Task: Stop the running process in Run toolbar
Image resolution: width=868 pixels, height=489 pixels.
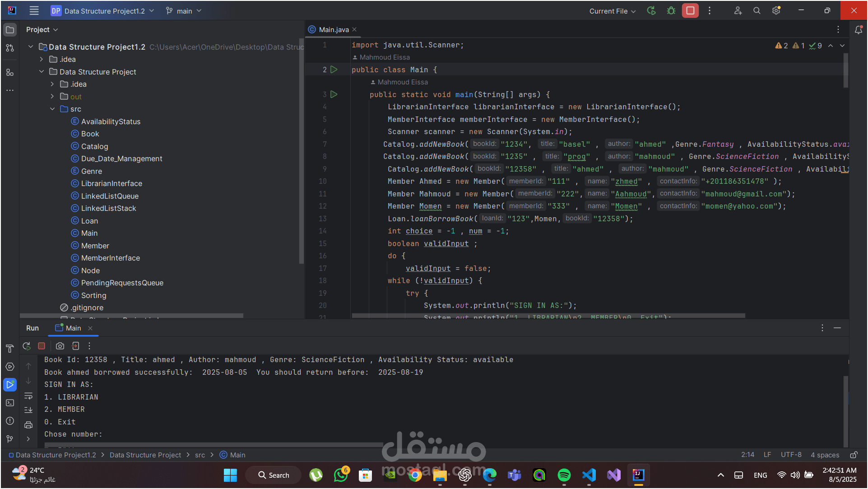Action: 42,346
